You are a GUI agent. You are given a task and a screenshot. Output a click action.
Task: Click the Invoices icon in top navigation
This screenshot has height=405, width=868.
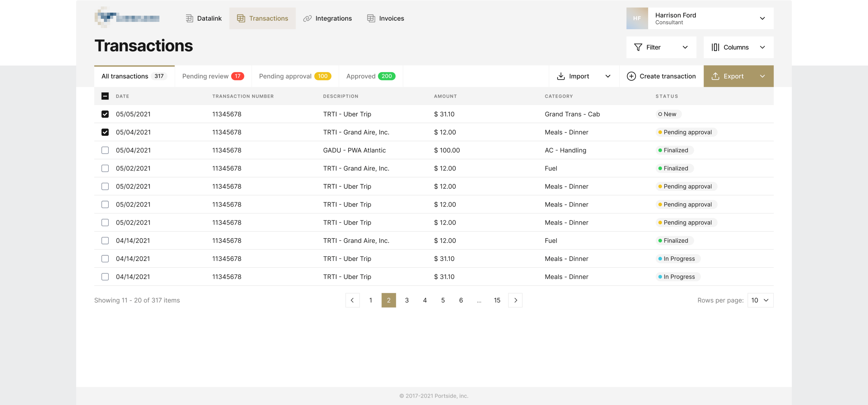[x=371, y=18]
